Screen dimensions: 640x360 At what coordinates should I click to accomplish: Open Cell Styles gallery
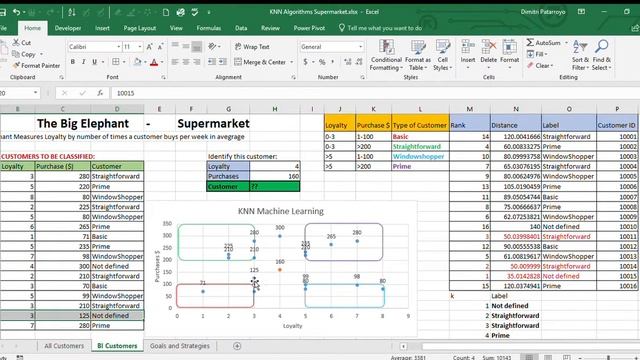(x=442, y=55)
